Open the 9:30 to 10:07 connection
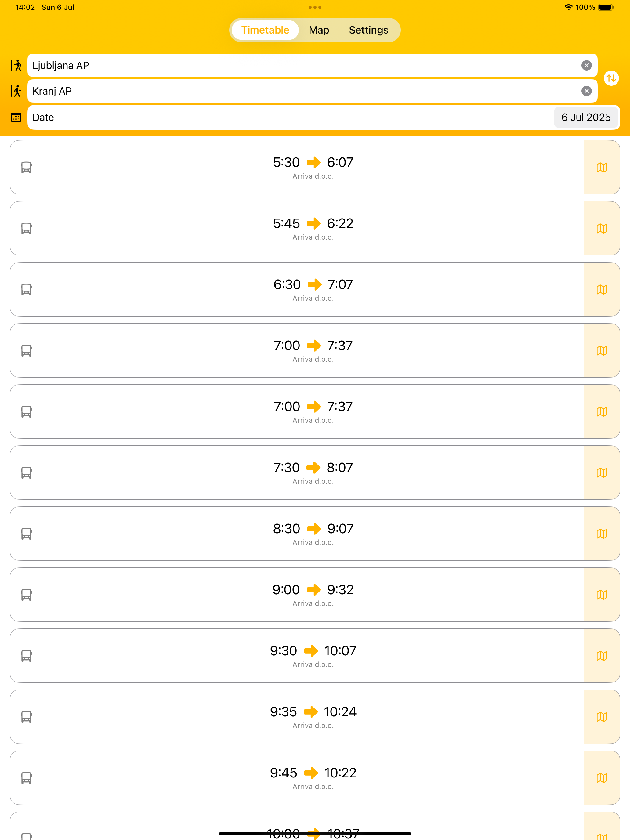630x840 pixels. coord(297,655)
